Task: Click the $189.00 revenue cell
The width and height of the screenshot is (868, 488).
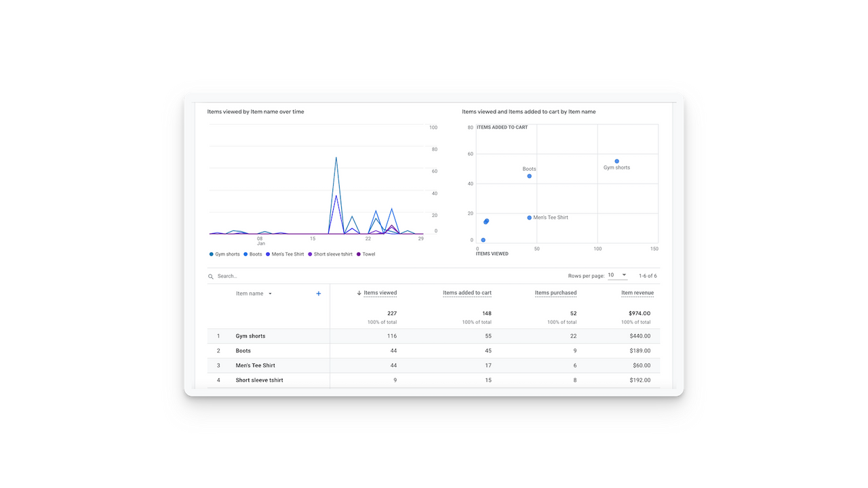Action: (x=639, y=351)
